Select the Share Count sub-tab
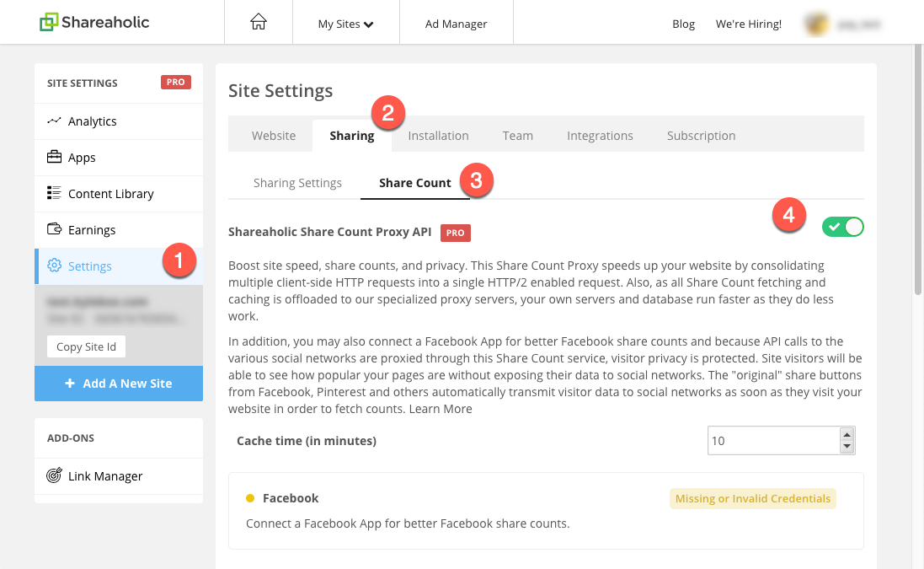 point(415,183)
